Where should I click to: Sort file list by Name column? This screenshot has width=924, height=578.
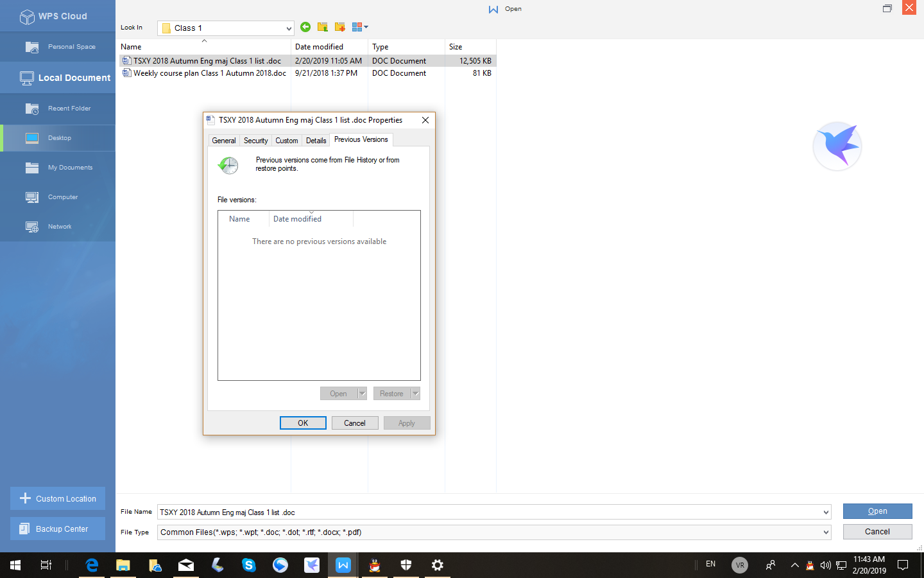point(205,47)
